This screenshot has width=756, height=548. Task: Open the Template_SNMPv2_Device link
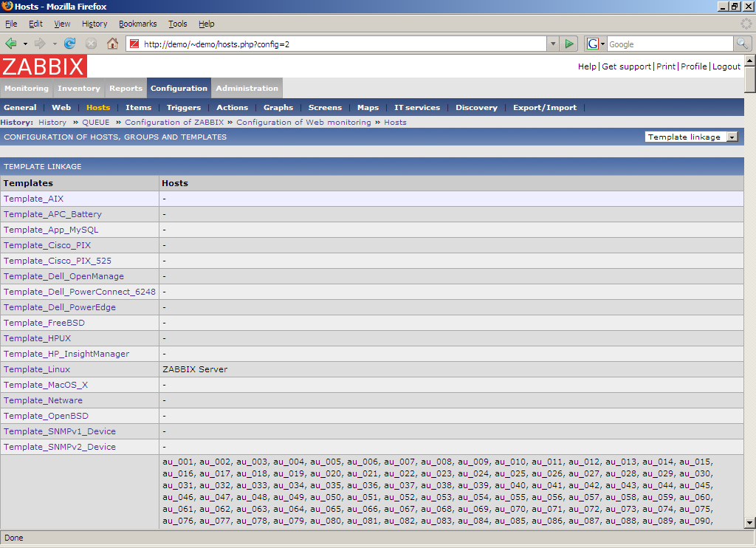tap(59, 447)
